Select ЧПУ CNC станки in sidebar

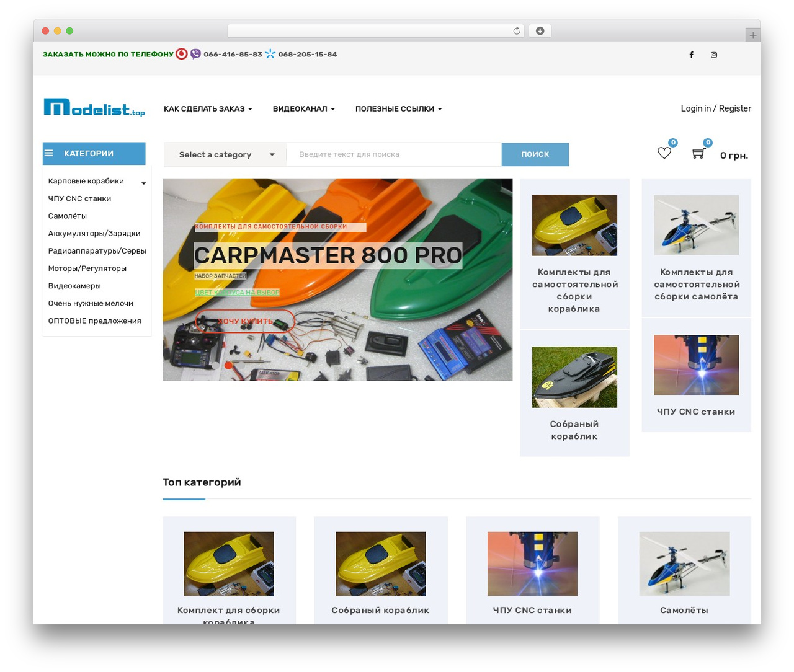(x=79, y=198)
